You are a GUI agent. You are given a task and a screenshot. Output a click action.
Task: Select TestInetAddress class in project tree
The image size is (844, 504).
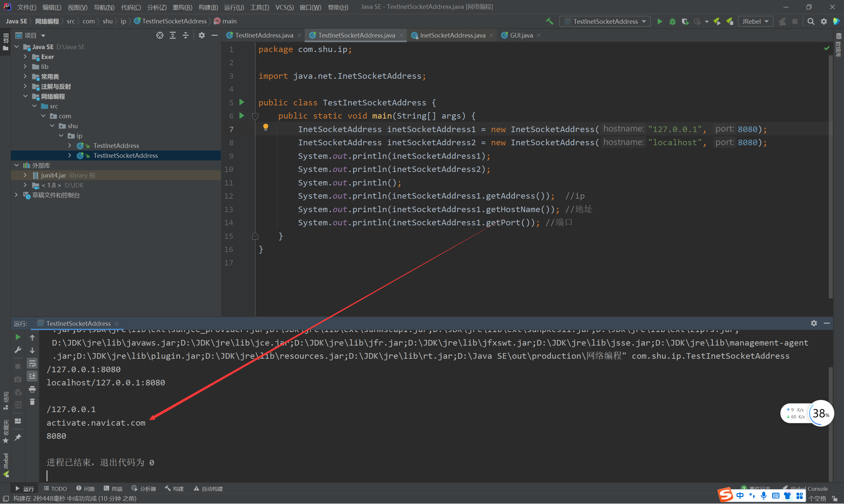pyautogui.click(x=116, y=146)
